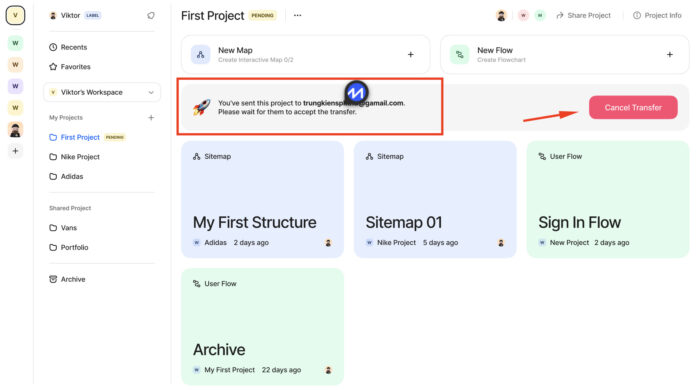Open the Archive section in sidebar
The width and height of the screenshot is (700, 390).
point(67,279)
